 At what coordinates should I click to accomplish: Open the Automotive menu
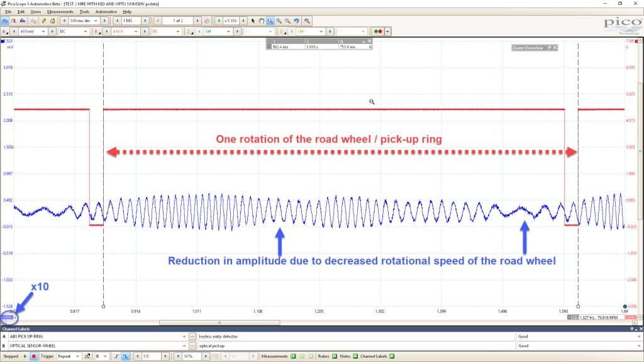[x=106, y=12]
